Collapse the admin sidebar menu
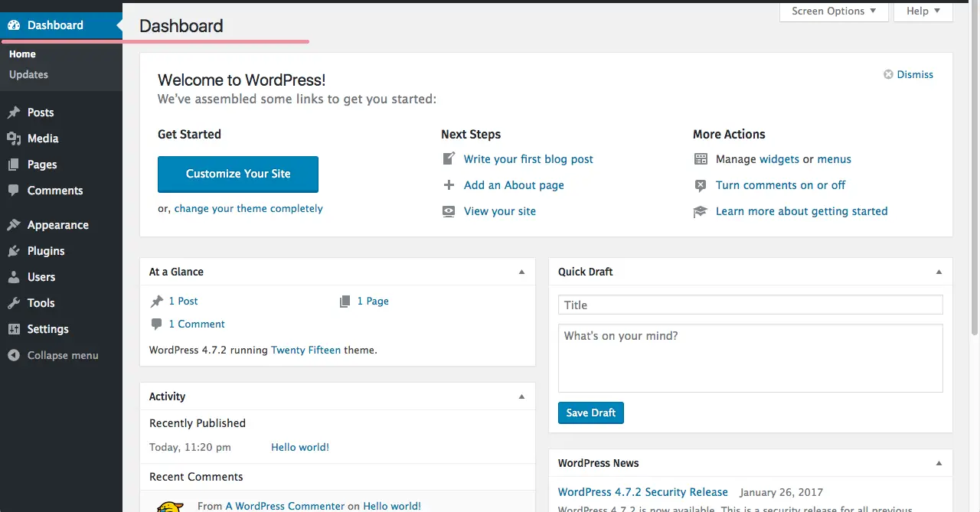Screen dimensions: 980x512 [x=53, y=355]
